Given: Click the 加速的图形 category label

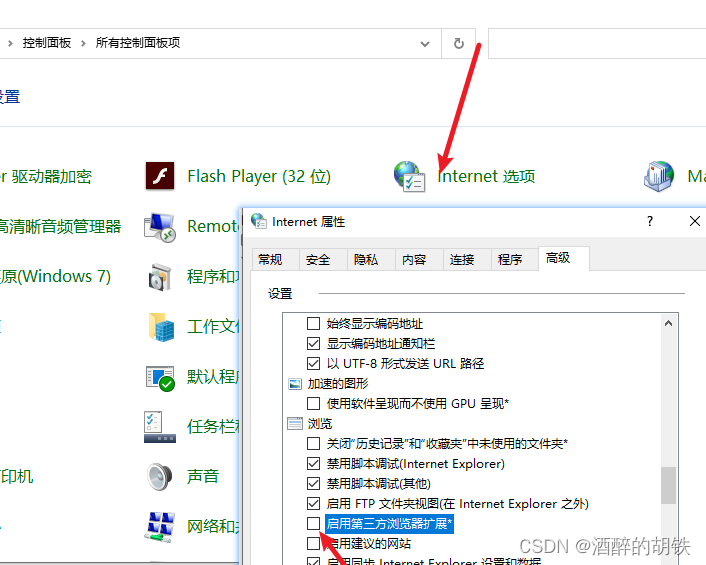Looking at the screenshot, I should 338,384.
